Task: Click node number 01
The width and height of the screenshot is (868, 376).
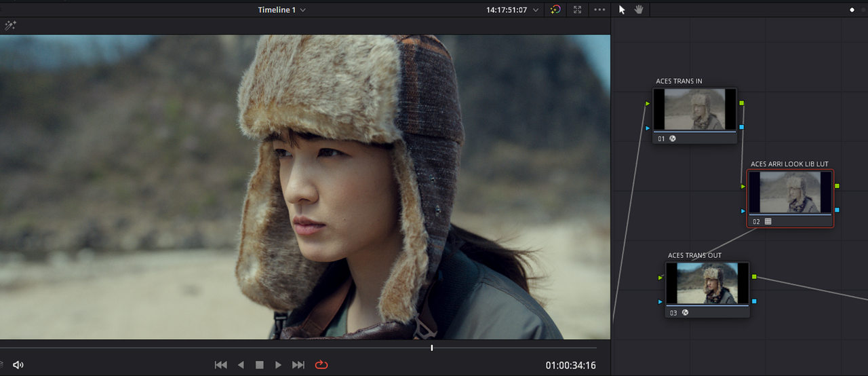Action: tap(662, 138)
